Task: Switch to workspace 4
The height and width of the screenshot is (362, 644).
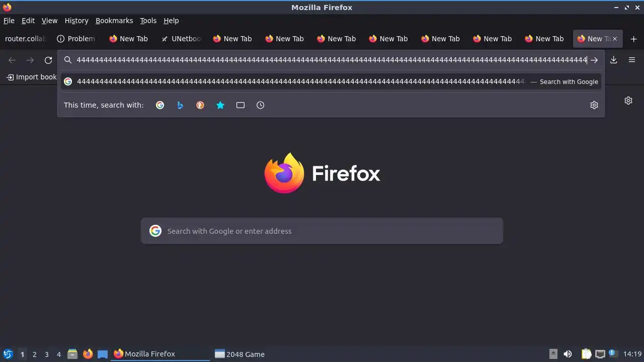Action: [x=58, y=354]
